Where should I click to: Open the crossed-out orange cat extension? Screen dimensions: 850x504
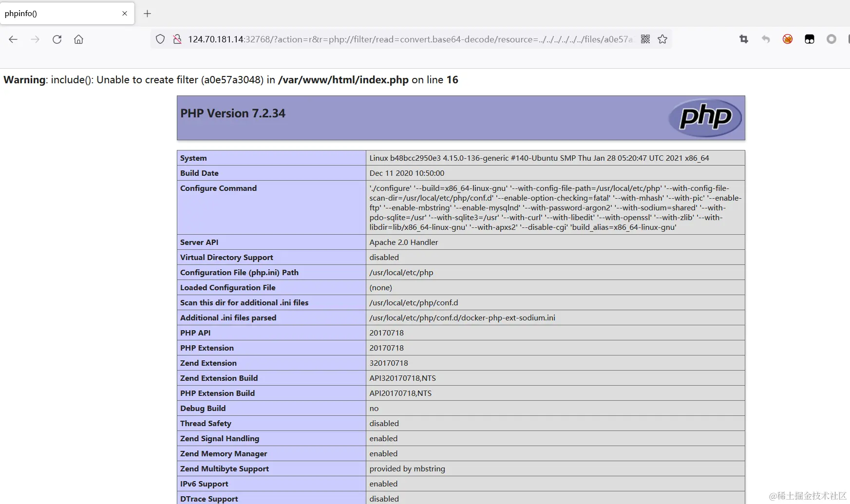click(x=788, y=39)
